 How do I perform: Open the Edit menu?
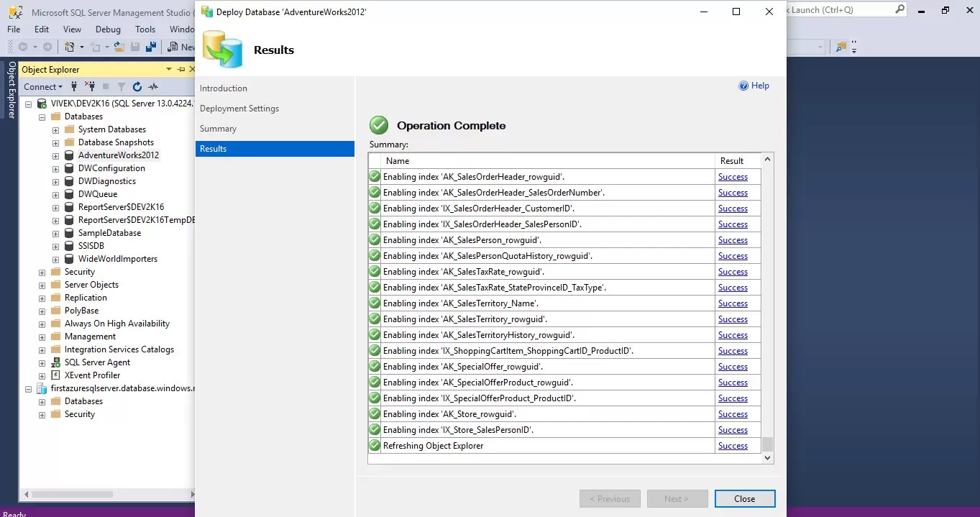(x=42, y=29)
